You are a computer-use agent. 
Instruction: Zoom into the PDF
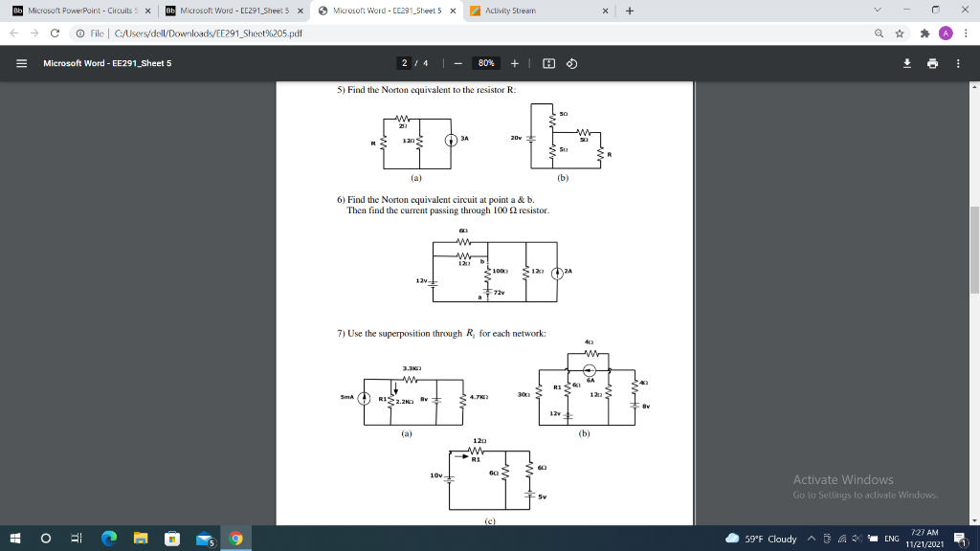514,63
